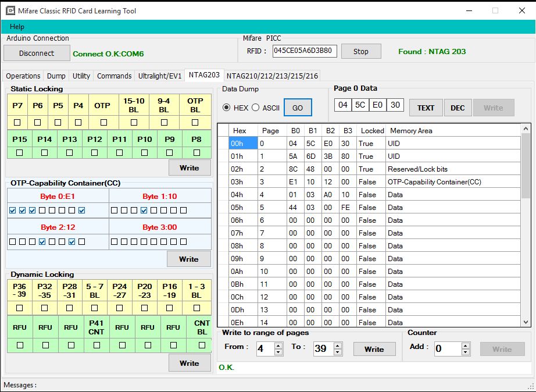Toggle the P36-39 dynamic lock checkbox
Viewport: 536px width, 392px height.
[20, 308]
